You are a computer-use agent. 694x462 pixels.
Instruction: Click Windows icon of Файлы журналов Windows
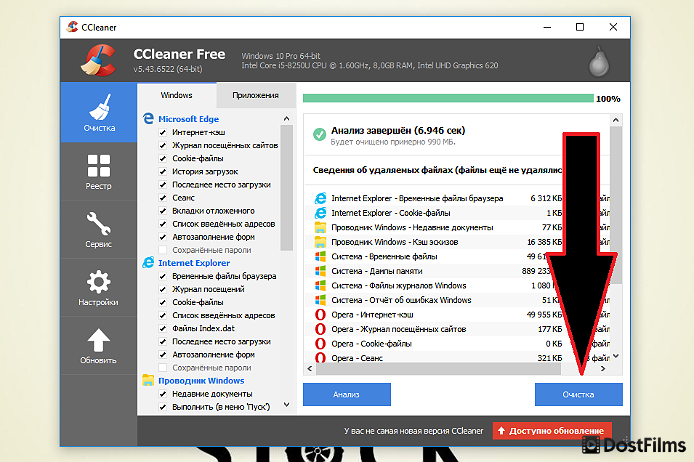[x=320, y=285]
